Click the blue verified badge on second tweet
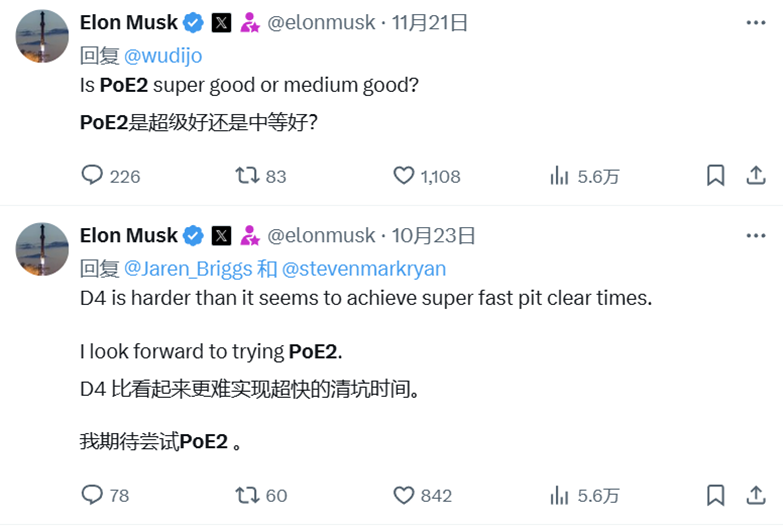Image resolution: width=783 pixels, height=527 pixels. pos(194,236)
